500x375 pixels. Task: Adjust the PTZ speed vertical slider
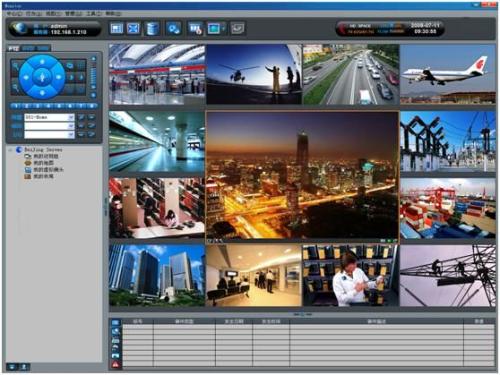93,77
